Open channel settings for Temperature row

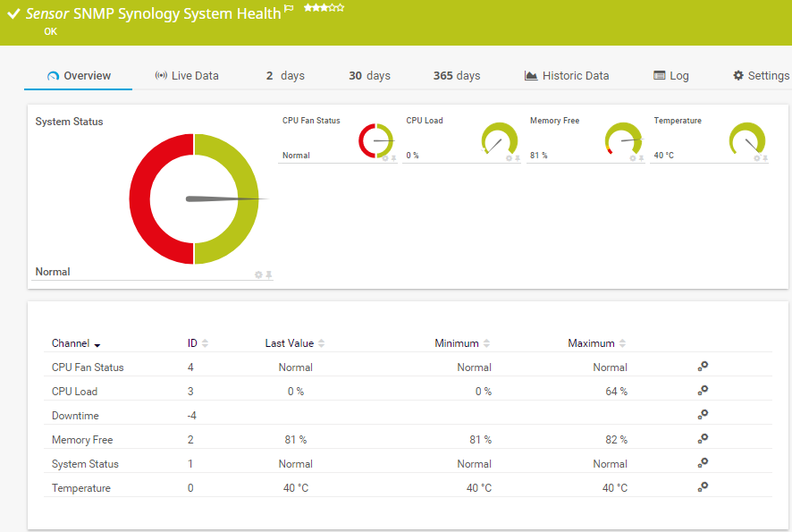click(703, 486)
